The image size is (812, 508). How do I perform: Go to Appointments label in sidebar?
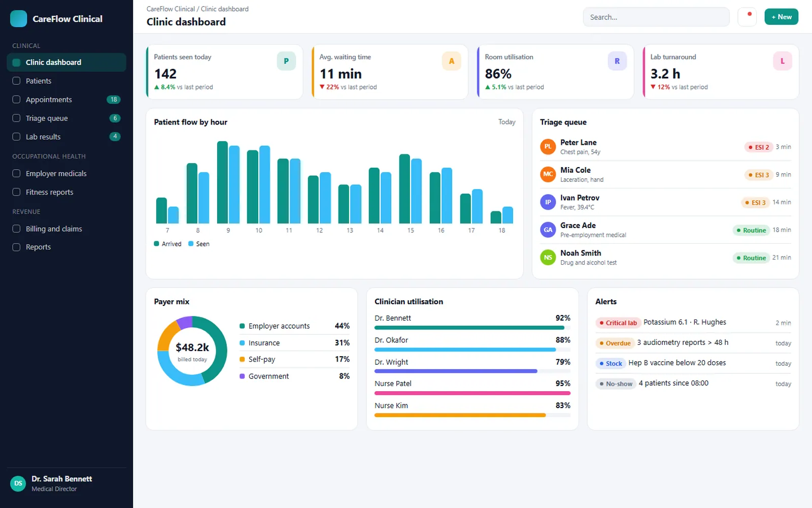pos(49,100)
